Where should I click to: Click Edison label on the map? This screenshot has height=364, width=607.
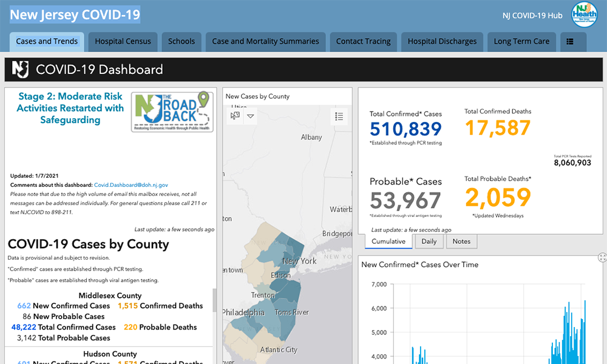280,275
